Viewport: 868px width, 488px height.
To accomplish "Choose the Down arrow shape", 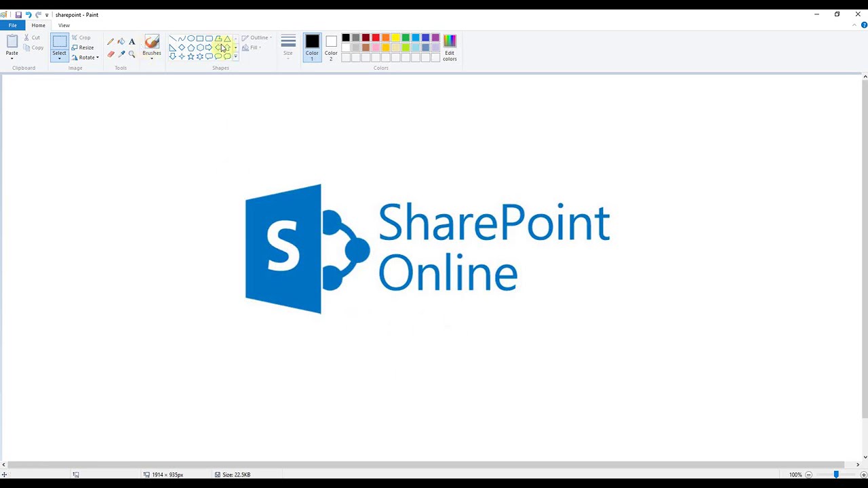I will (x=172, y=56).
